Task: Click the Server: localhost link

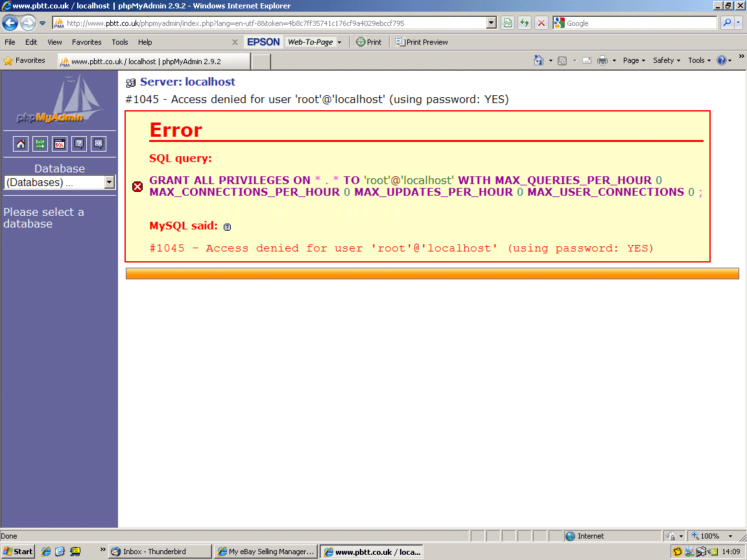Action: point(187,82)
